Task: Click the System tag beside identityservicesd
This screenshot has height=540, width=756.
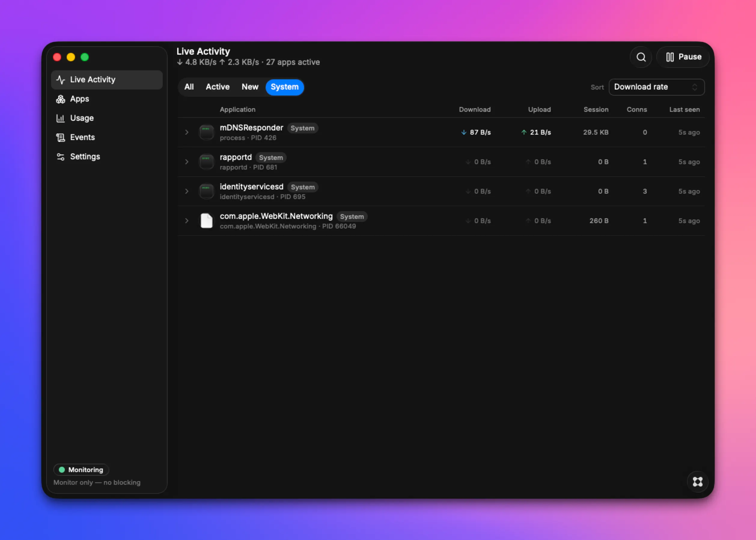Action: point(303,187)
